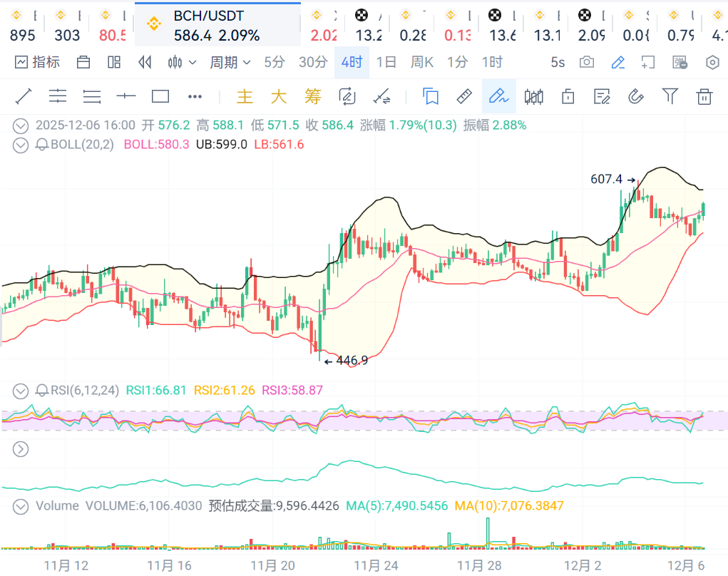
Task: Click the 607.4 high price marker
Action: pos(607,179)
